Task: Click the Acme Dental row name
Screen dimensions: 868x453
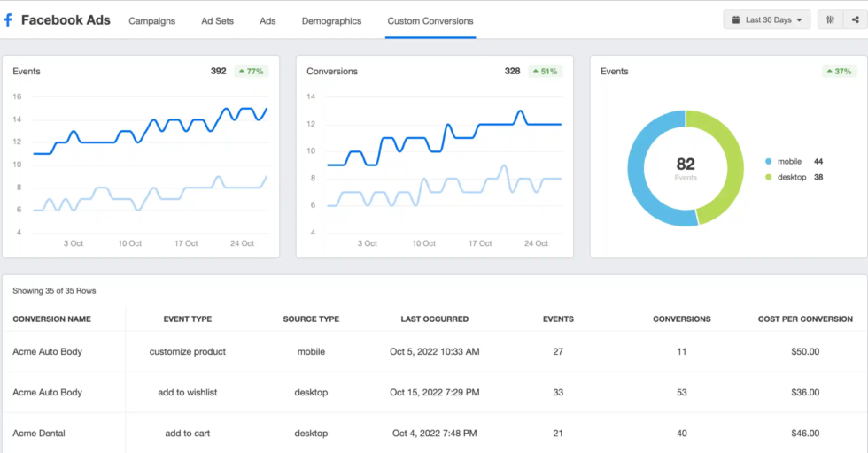Action: click(x=39, y=434)
